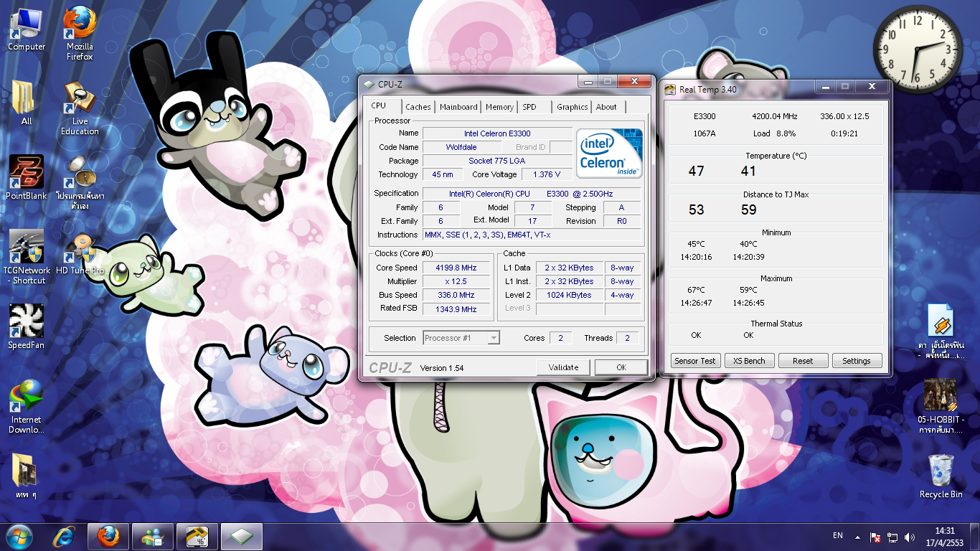Open the Graphics tab in CPU-Z
The height and width of the screenshot is (551, 980).
[x=573, y=107]
